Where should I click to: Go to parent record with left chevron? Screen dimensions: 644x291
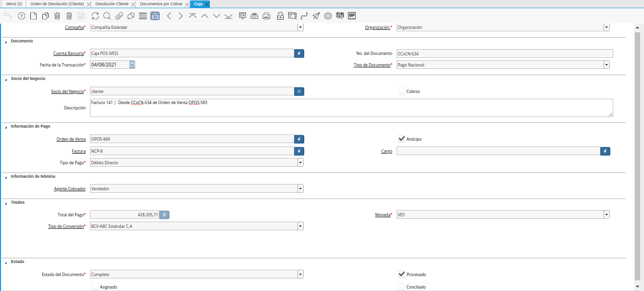pos(168,16)
